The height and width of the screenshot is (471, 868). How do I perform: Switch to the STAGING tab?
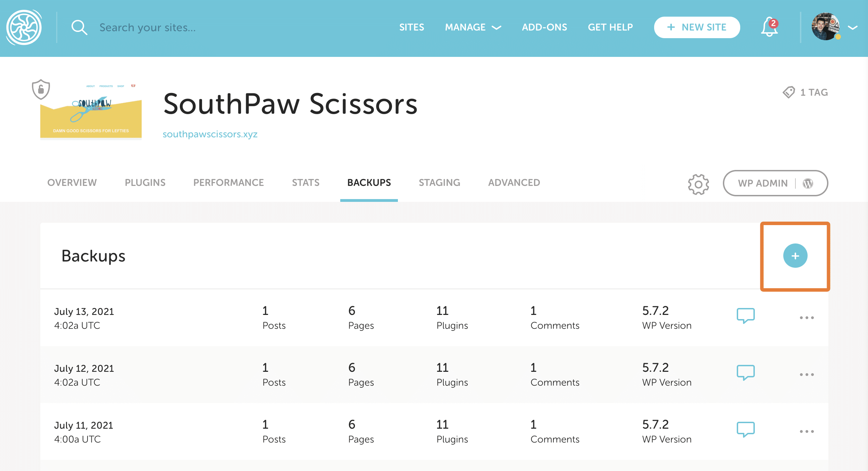[x=439, y=183]
